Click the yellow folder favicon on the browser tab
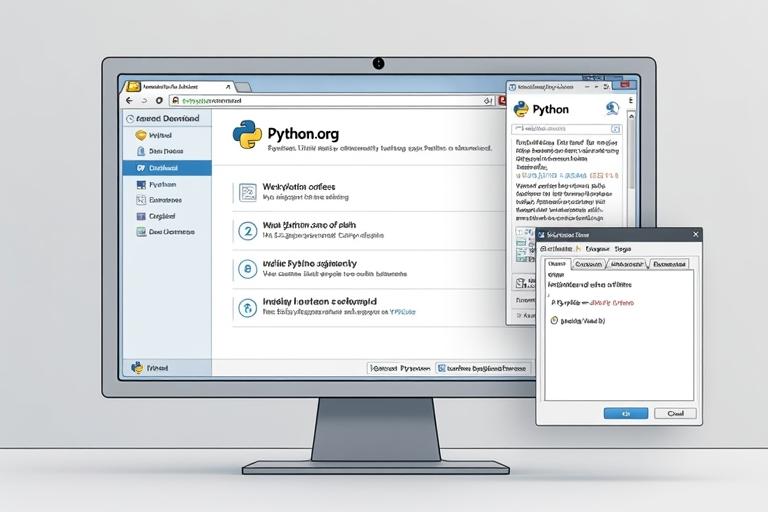Image resolution: width=768 pixels, height=512 pixels. coord(133,87)
